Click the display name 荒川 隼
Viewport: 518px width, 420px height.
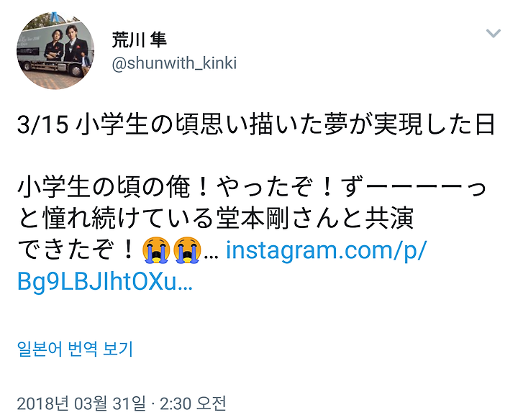click(x=139, y=40)
